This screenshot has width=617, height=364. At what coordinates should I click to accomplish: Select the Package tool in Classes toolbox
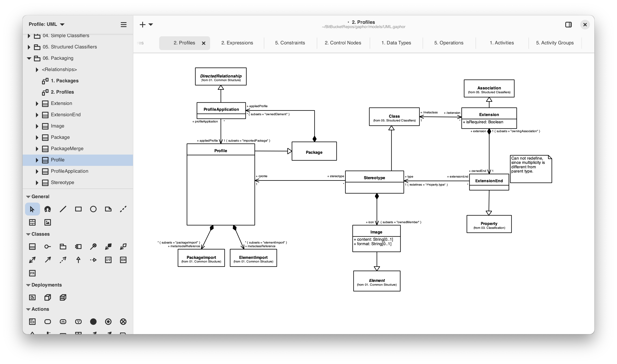pyautogui.click(x=63, y=247)
